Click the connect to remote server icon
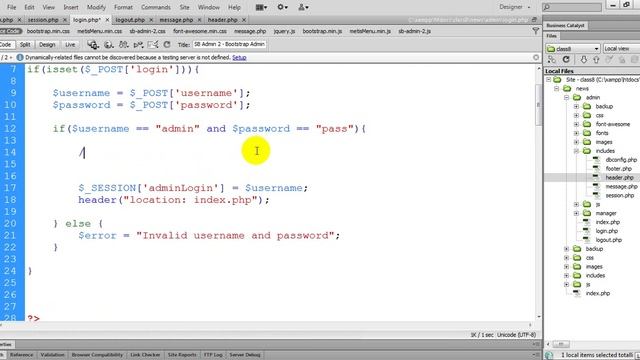 coord(552,60)
